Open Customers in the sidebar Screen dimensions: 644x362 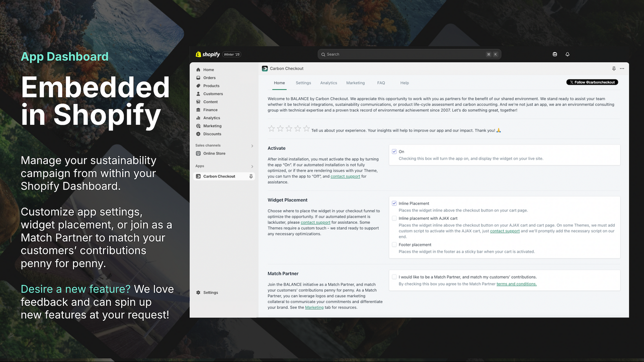(x=213, y=94)
